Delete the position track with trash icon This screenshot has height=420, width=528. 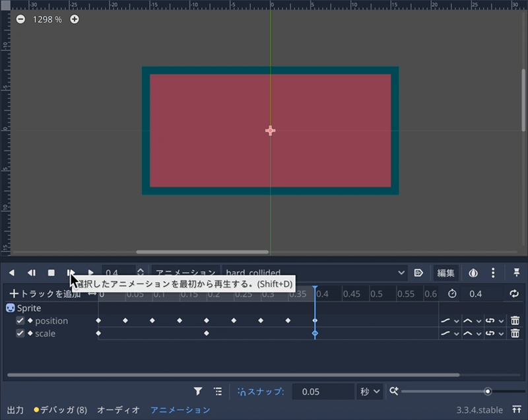tap(515, 321)
